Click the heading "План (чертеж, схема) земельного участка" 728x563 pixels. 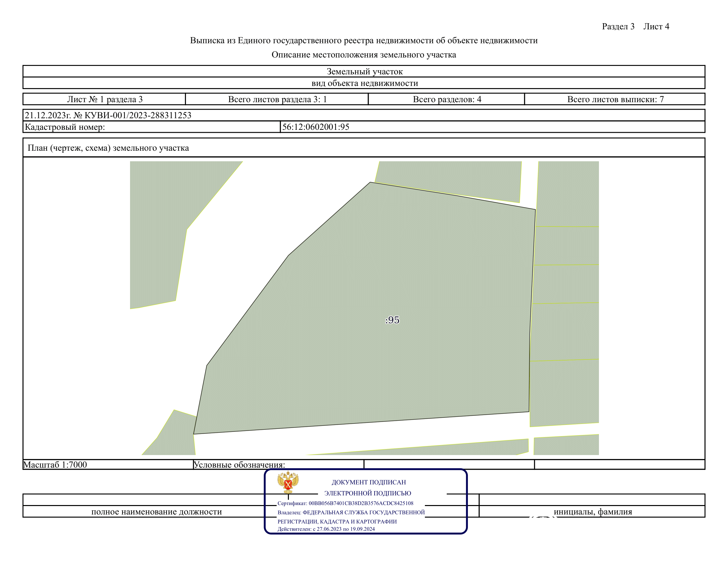click(108, 148)
